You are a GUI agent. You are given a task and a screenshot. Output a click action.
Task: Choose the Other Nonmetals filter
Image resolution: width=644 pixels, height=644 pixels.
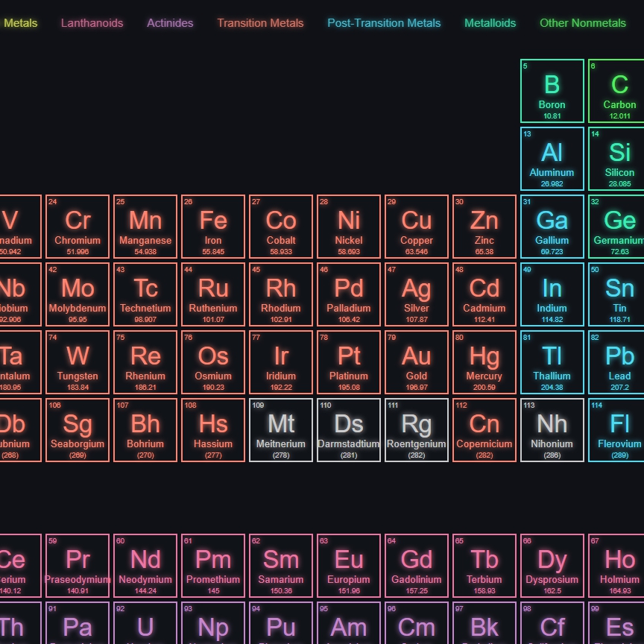[583, 23]
